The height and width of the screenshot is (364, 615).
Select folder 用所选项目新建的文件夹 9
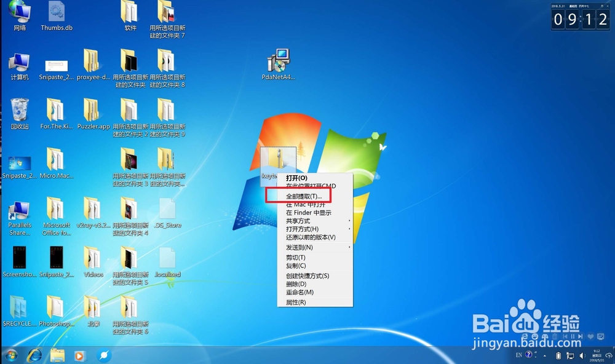coord(167,117)
